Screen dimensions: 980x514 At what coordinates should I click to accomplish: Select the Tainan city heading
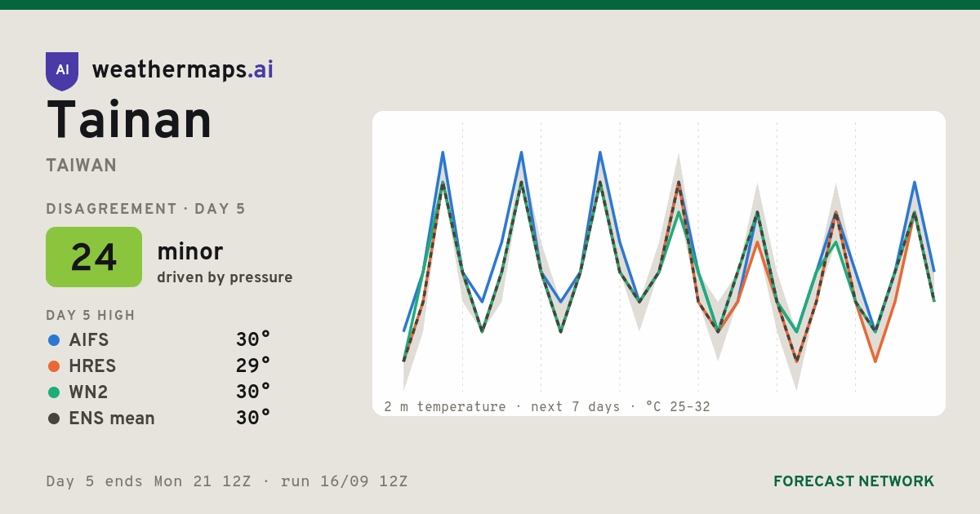click(129, 120)
